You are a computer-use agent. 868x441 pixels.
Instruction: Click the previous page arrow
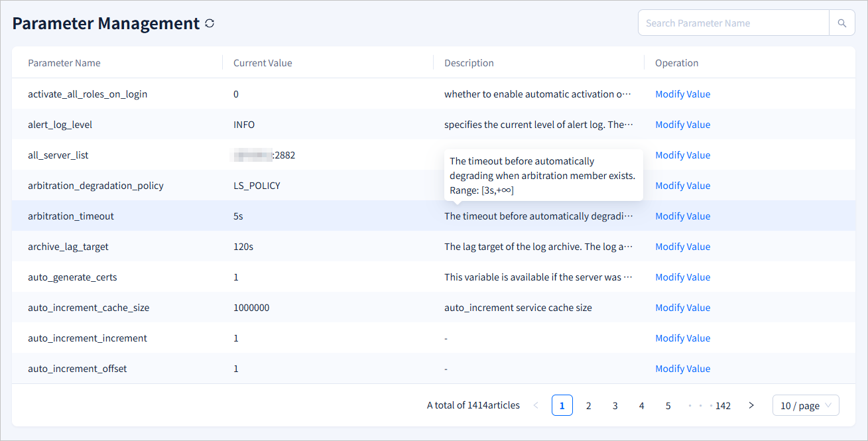(x=536, y=405)
